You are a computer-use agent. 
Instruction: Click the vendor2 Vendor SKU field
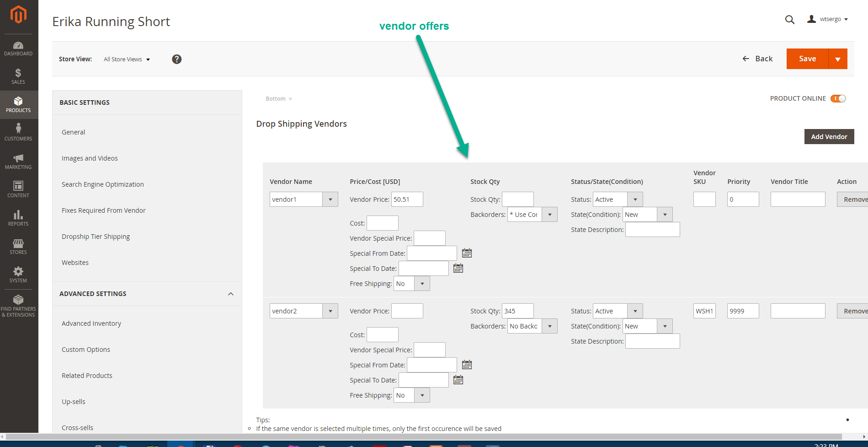704,311
